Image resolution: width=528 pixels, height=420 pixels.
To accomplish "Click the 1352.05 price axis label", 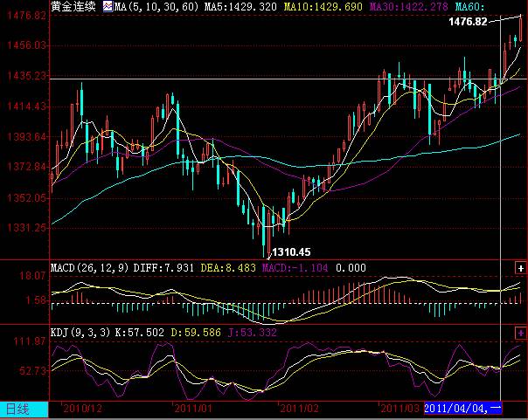I will pyautogui.click(x=26, y=197).
